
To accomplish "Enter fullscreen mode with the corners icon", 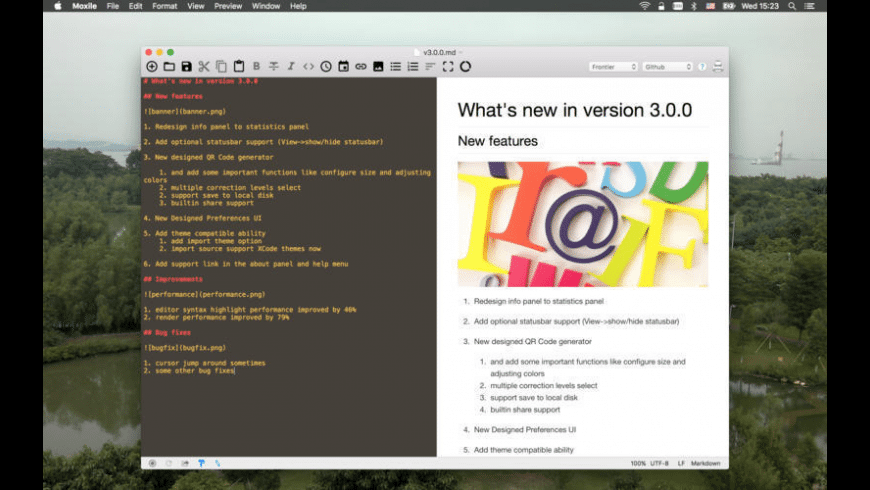I will [448, 67].
